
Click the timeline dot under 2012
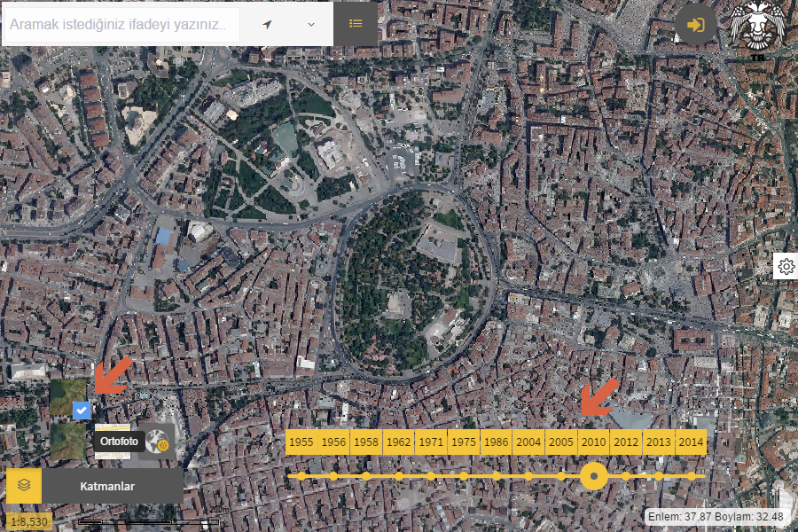click(x=626, y=476)
